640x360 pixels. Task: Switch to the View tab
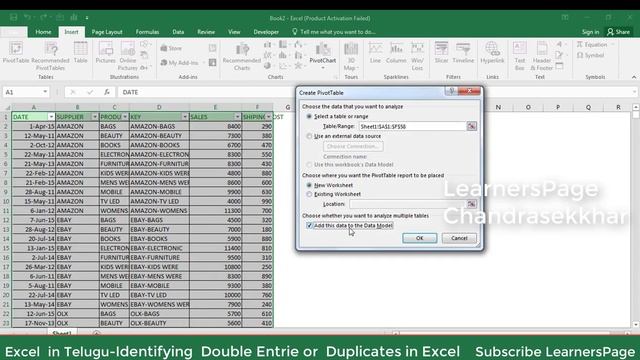[x=234, y=32]
